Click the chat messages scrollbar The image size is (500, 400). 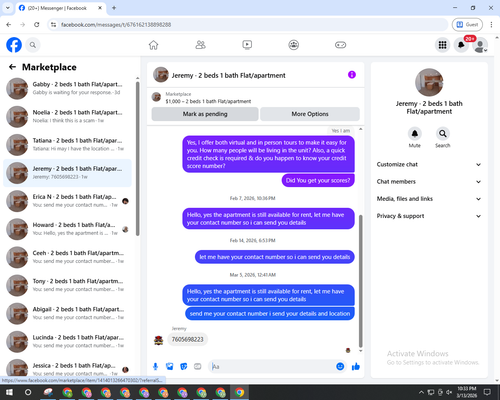click(360, 281)
